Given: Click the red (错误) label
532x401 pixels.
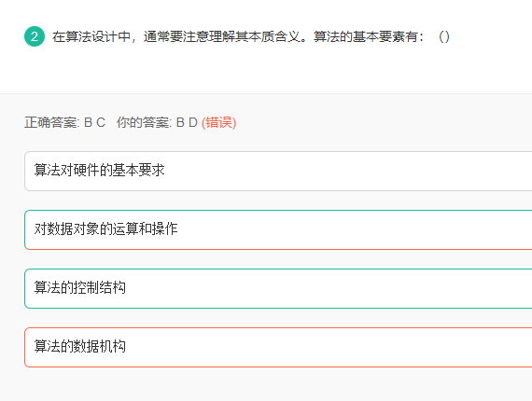Looking at the screenshot, I should pyautogui.click(x=218, y=122).
